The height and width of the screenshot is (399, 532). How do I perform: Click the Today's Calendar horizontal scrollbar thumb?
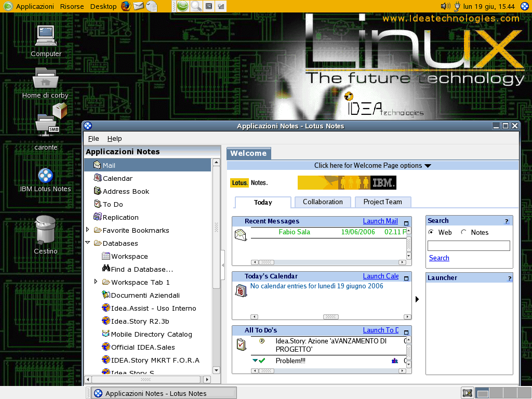point(331,317)
